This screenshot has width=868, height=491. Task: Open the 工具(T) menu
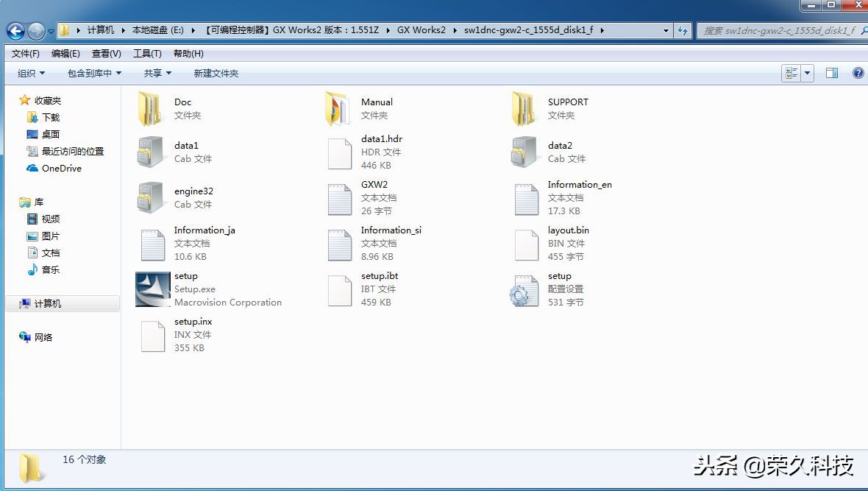[x=147, y=54]
